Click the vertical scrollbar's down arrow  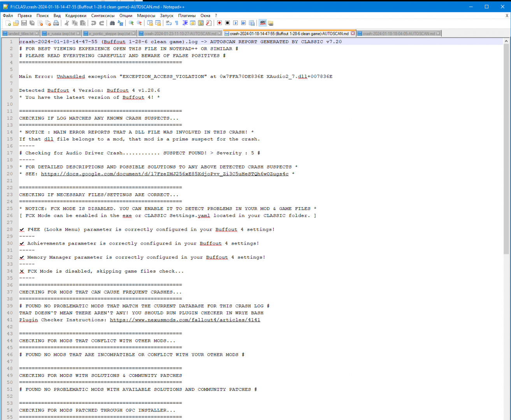[506, 417]
